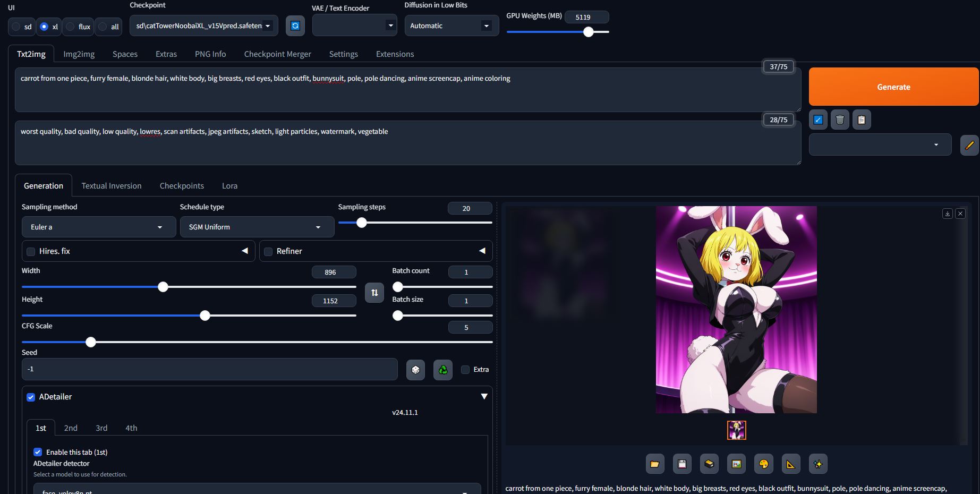This screenshot has width=980, height=494.
Task: Click the sparkle icon below the gallery
Action: tap(818, 464)
